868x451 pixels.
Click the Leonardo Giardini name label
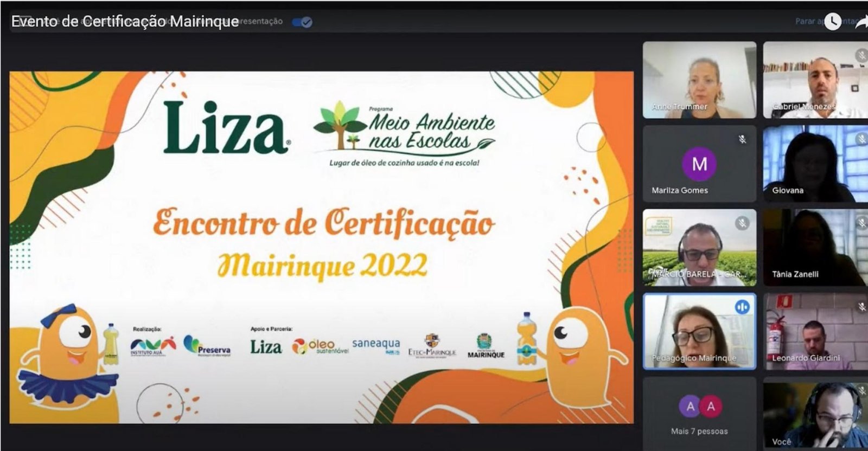tap(806, 358)
